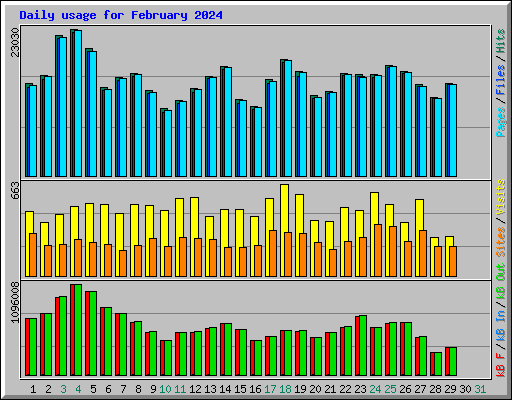Image resolution: width=512 pixels, height=400 pixels.
Task: Click the yellow visits bar for day 12
Action: [194, 217]
